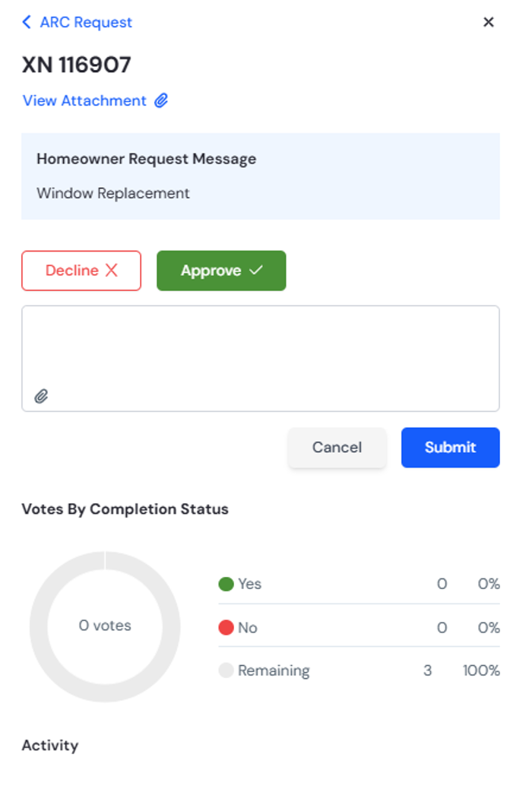Focus the comment text box
532x805 pixels.
(261, 358)
